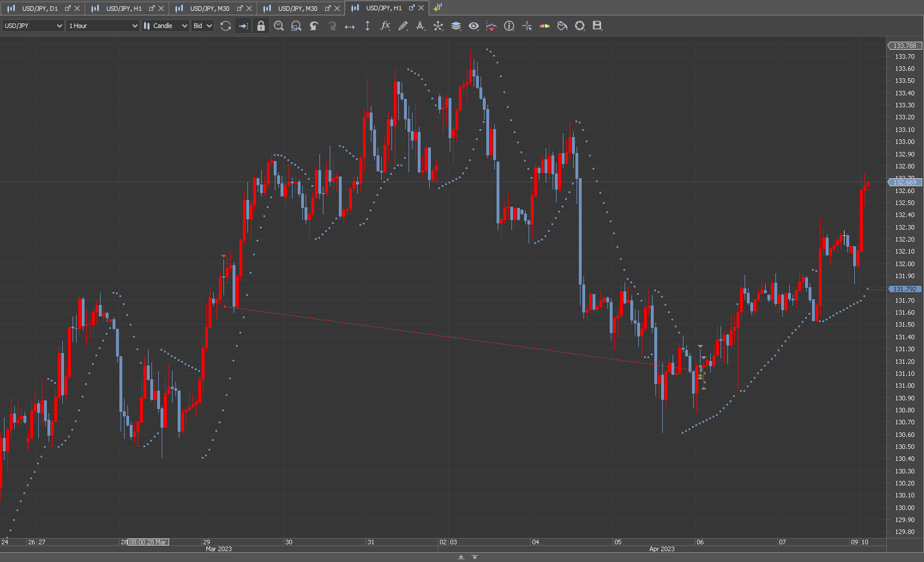Switch to the first USD/JPY, M30 tab

coord(209,8)
